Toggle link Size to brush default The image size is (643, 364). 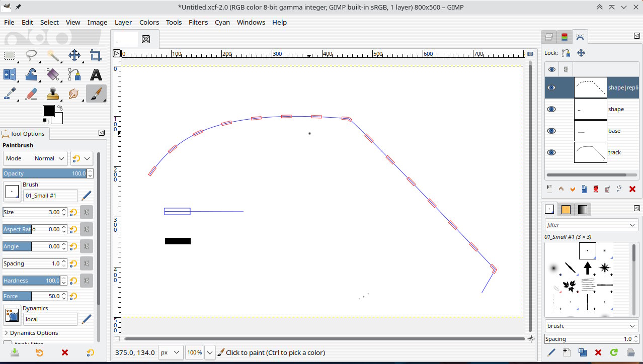coord(87,213)
